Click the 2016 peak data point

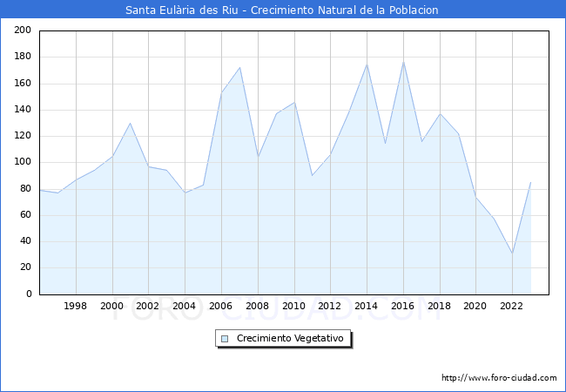tap(403, 62)
